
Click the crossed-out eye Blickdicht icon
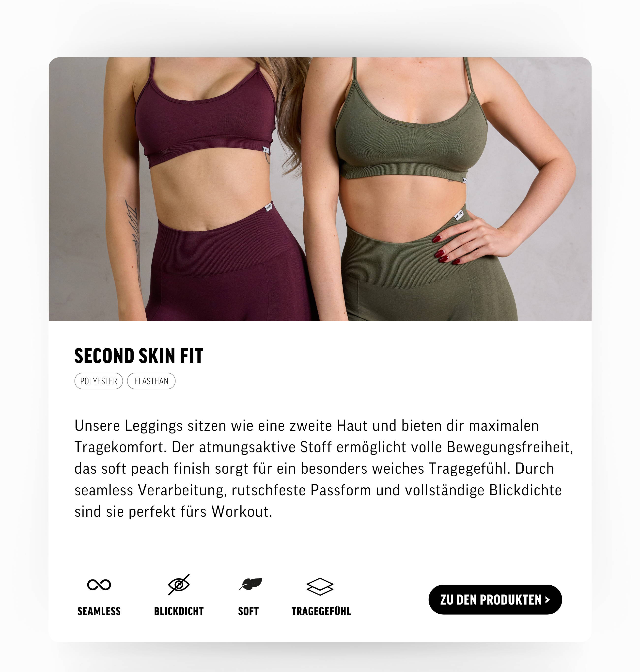[179, 585]
